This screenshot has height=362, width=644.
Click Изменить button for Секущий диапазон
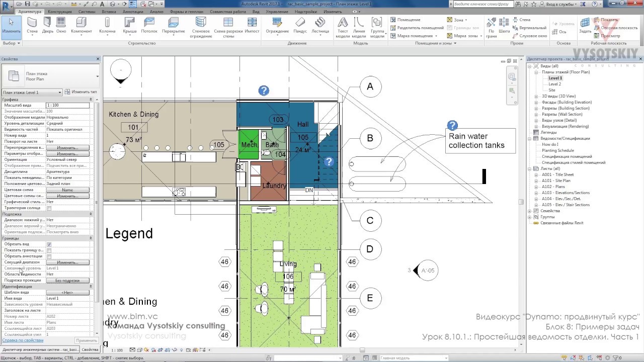67,262
